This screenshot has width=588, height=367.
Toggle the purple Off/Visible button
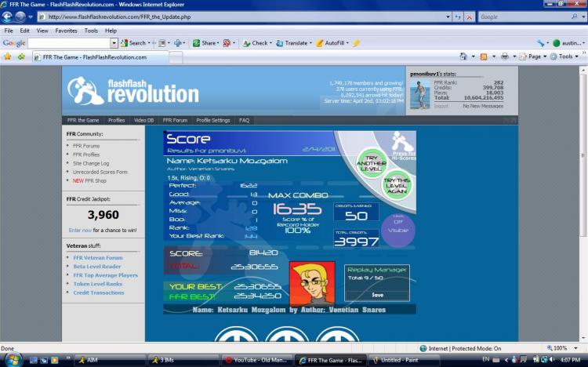coord(398,229)
